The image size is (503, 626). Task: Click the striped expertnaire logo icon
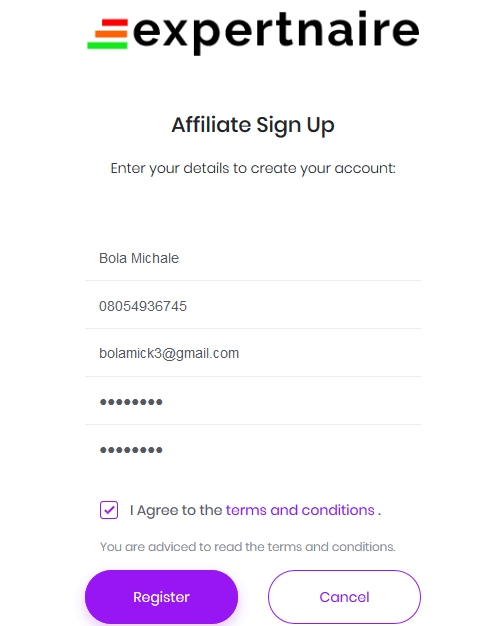coord(108,34)
